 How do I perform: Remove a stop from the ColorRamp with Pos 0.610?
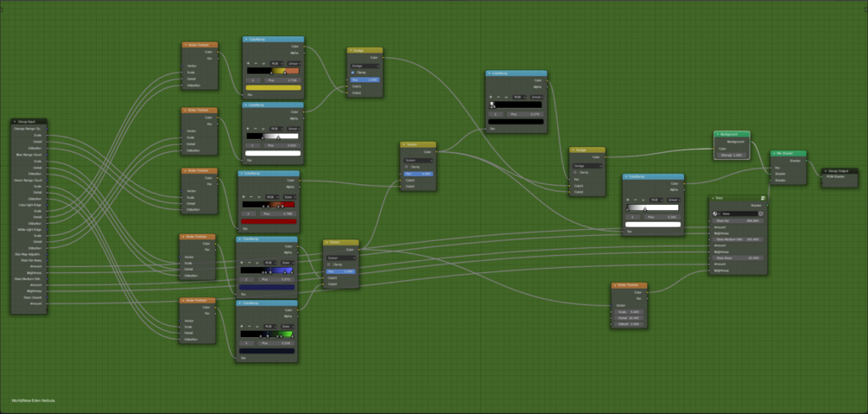(256, 129)
